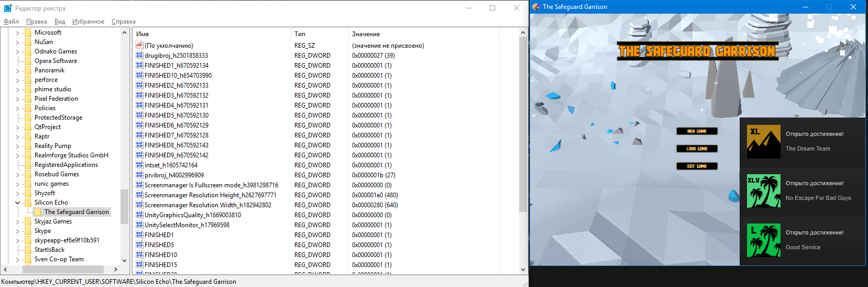The width and height of the screenshot is (868, 287).
Task: Click the Reality Pump folder icon
Action: (x=28, y=146)
